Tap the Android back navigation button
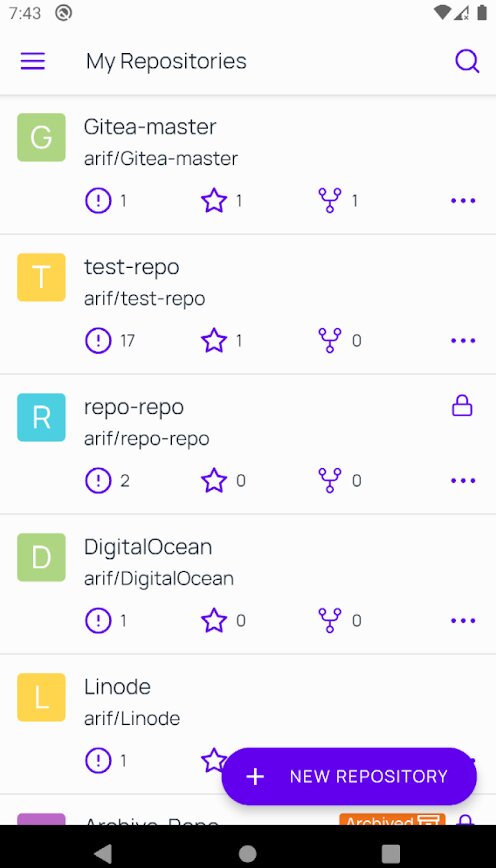The height and width of the screenshot is (868, 496). click(102, 852)
